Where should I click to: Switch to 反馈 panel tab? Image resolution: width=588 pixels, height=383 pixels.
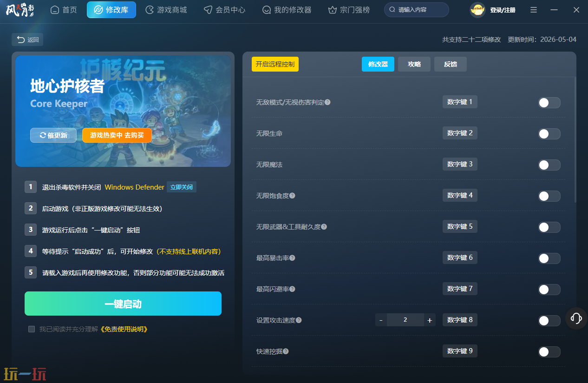pos(451,64)
